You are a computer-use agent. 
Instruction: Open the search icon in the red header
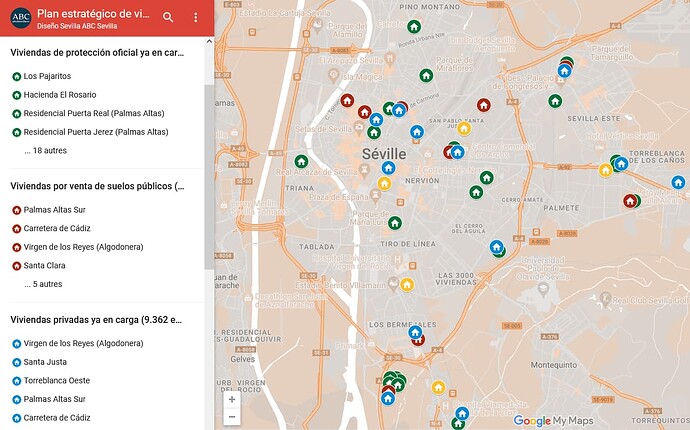[168, 17]
